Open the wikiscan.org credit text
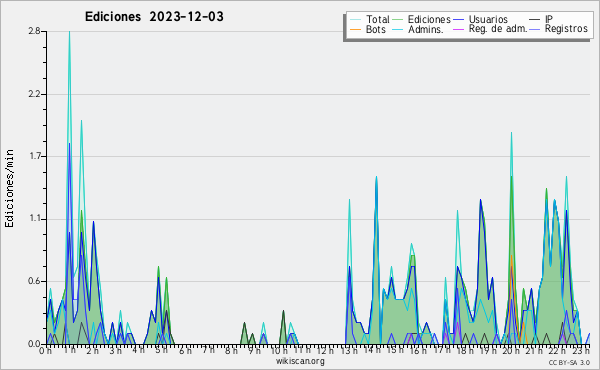 (300, 361)
